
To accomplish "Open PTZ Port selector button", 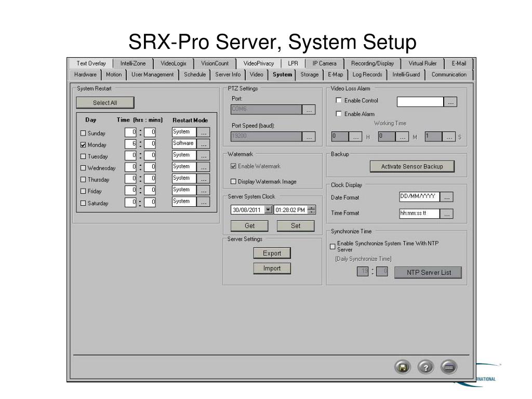I will tap(309, 110).
